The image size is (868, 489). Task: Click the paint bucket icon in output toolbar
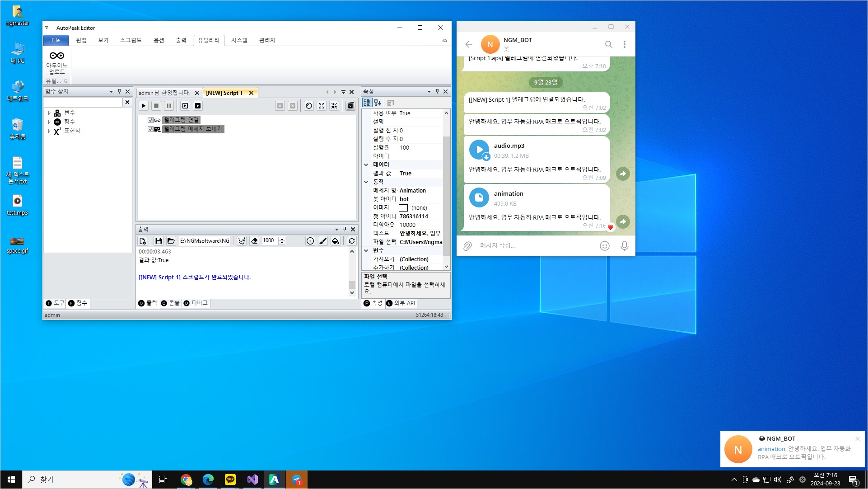point(336,241)
